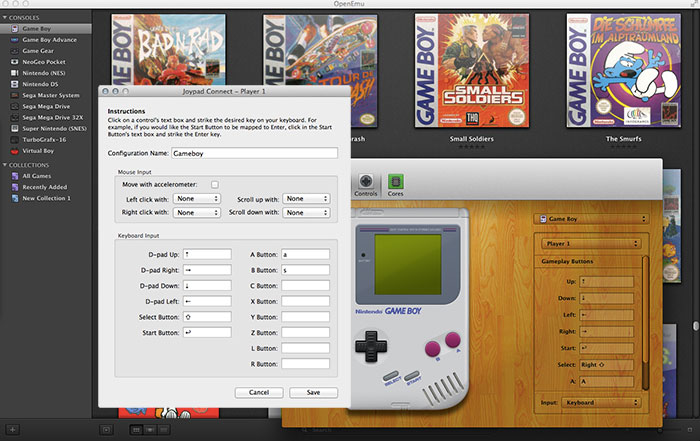
Task: Click B Button key field
Action: (306, 270)
